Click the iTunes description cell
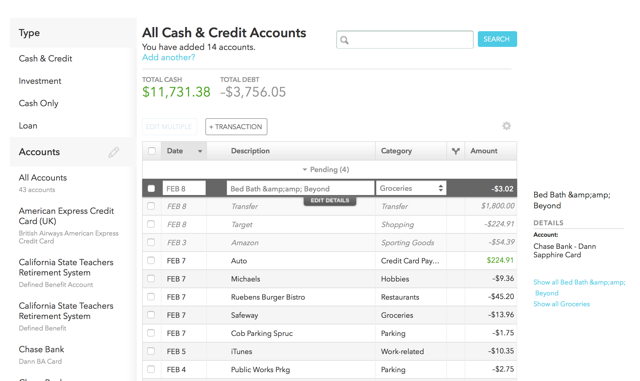Screen dimensions: 640x381 (241, 351)
